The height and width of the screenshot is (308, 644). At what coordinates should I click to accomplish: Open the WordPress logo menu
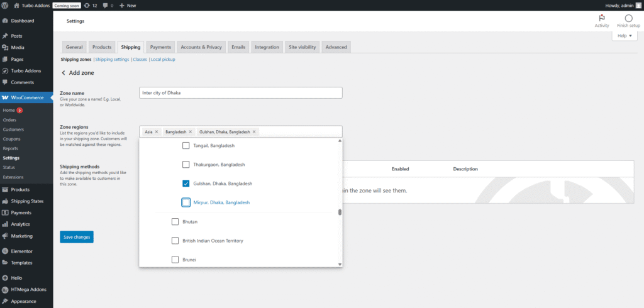5,5
